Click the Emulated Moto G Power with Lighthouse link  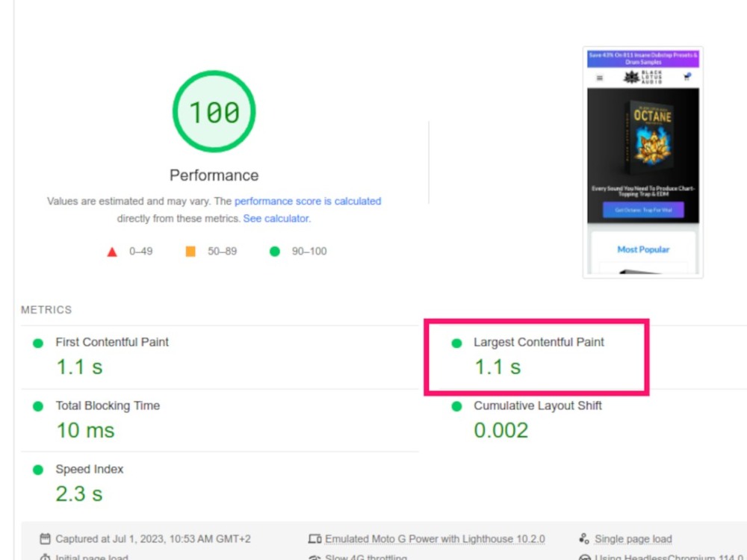coord(434,538)
